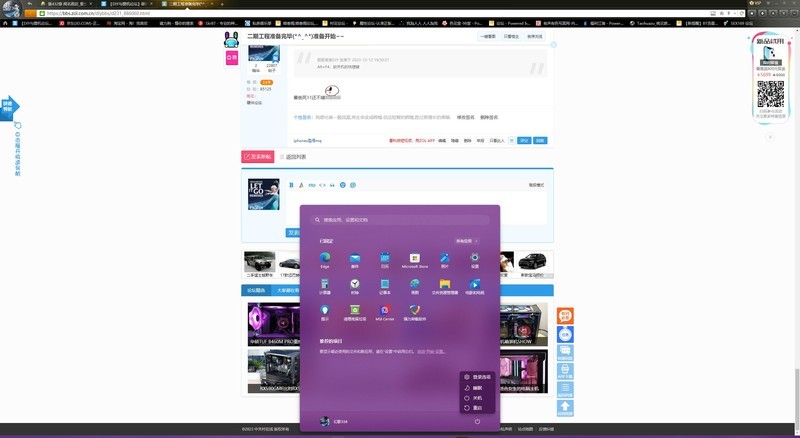800x438 pixels.
Task: Click the orange widget atop right floating sidebar
Action: (x=565, y=315)
